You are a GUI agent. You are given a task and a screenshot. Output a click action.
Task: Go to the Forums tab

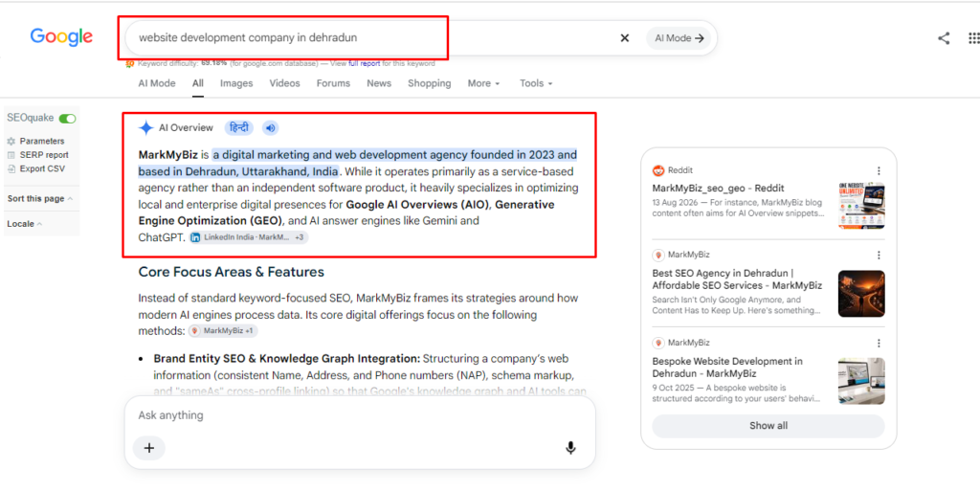333,83
